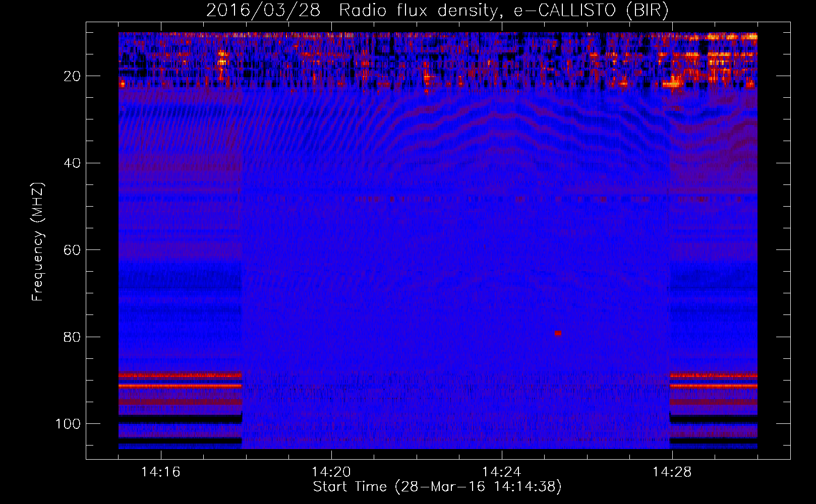Click the small red spot near 80 MHz
Image resolution: width=816 pixels, height=504 pixels.
pyautogui.click(x=558, y=333)
